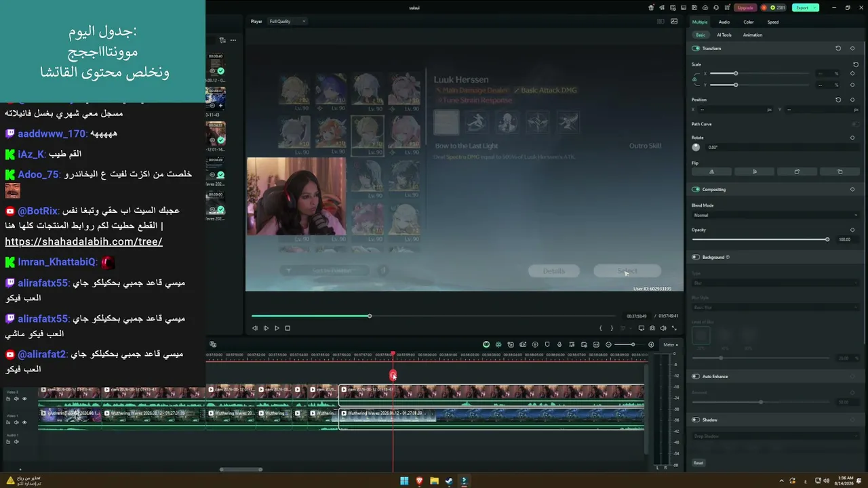Screen dimensions: 868x488
Task: Click the snapshot camera icon in player
Action: (x=652, y=328)
